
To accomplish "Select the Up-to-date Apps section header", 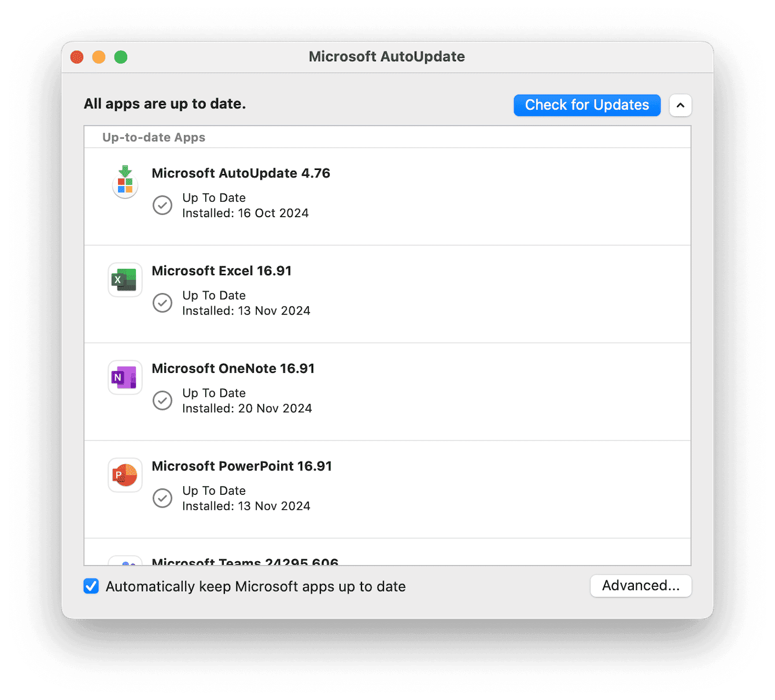I will [153, 137].
